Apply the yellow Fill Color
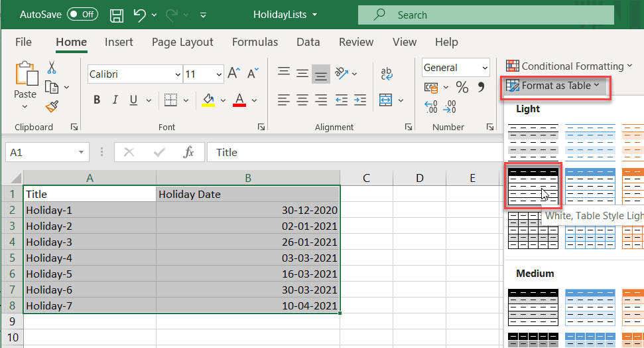 208,100
